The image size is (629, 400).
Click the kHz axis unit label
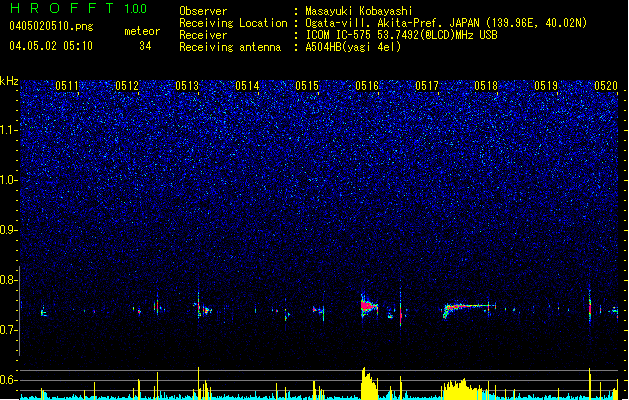pos(9,81)
